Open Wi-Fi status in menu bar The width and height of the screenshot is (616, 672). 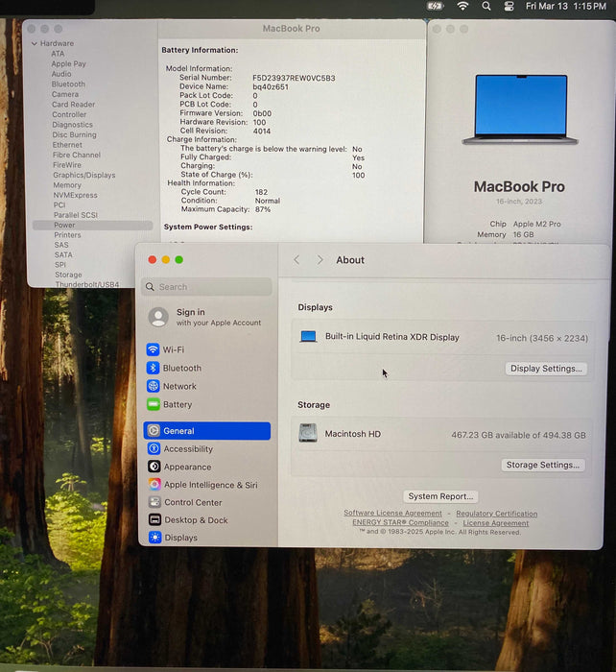point(462,6)
